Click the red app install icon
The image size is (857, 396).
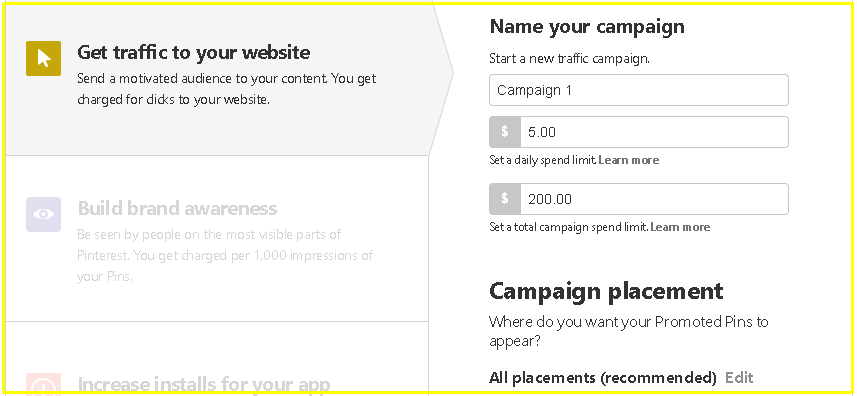tap(44, 384)
